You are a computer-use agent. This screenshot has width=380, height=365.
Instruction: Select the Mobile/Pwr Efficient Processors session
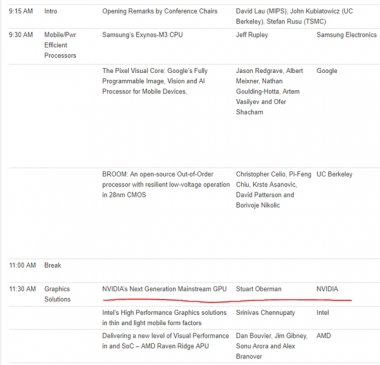[x=60, y=45]
